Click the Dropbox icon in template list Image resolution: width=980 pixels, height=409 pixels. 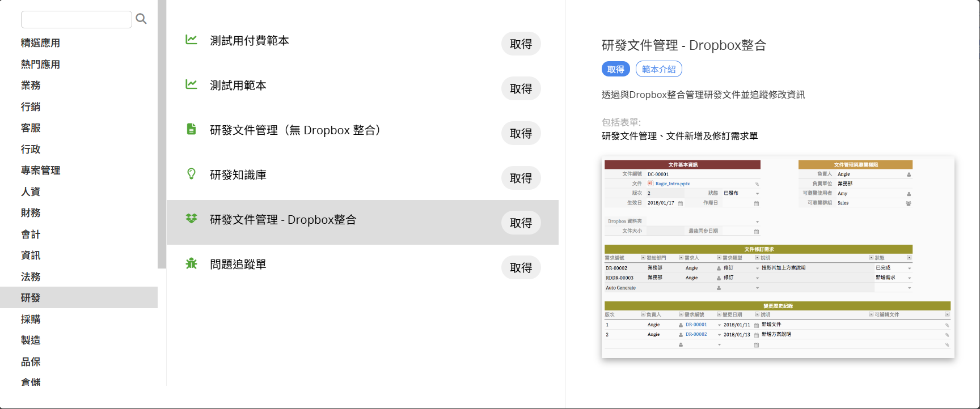point(192,219)
